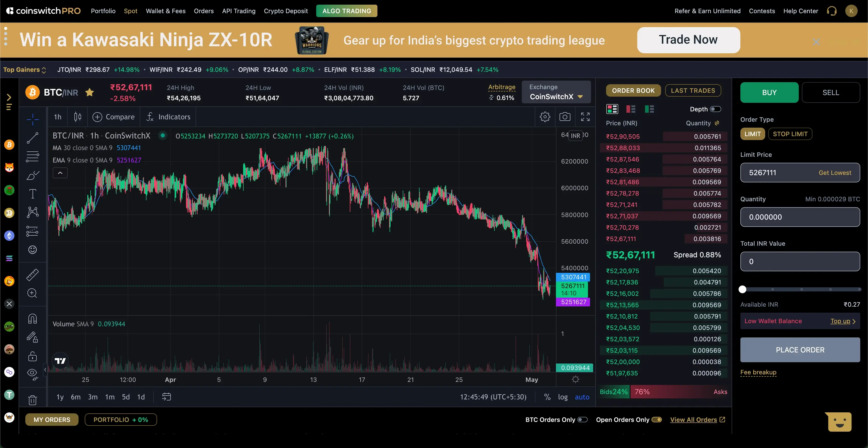The width and height of the screenshot is (868, 448).
Task: Select the trend line drawing tool
Action: point(32,137)
